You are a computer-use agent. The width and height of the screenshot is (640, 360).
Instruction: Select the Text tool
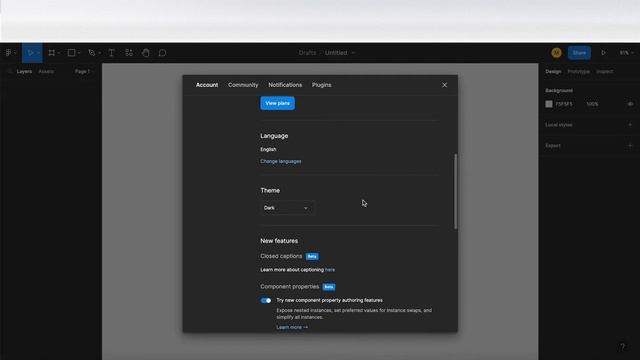111,53
